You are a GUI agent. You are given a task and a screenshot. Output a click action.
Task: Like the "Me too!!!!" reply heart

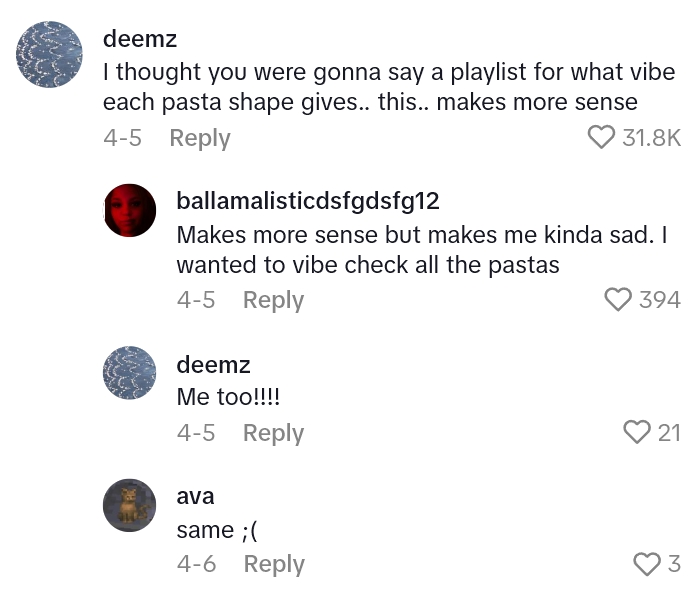[637, 432]
